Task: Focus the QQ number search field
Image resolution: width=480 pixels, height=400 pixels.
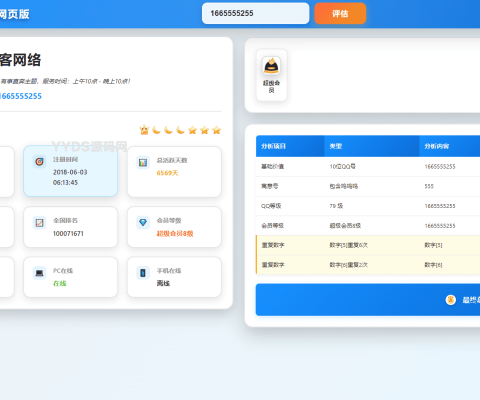Action: [255, 13]
